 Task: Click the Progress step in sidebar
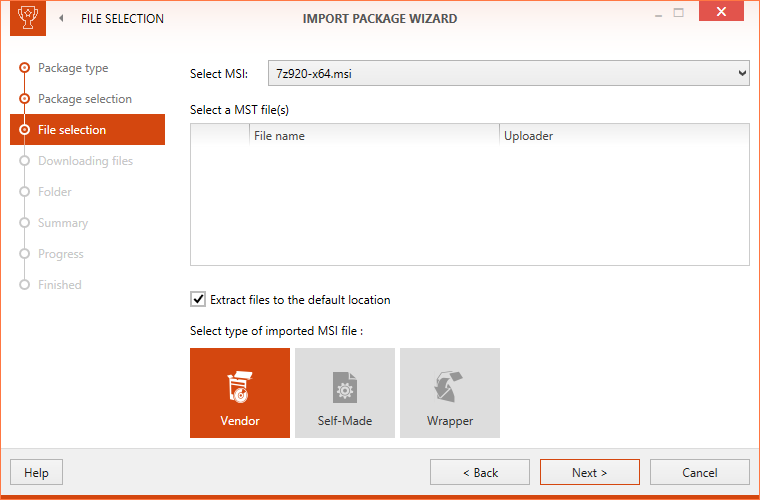pyautogui.click(x=61, y=254)
